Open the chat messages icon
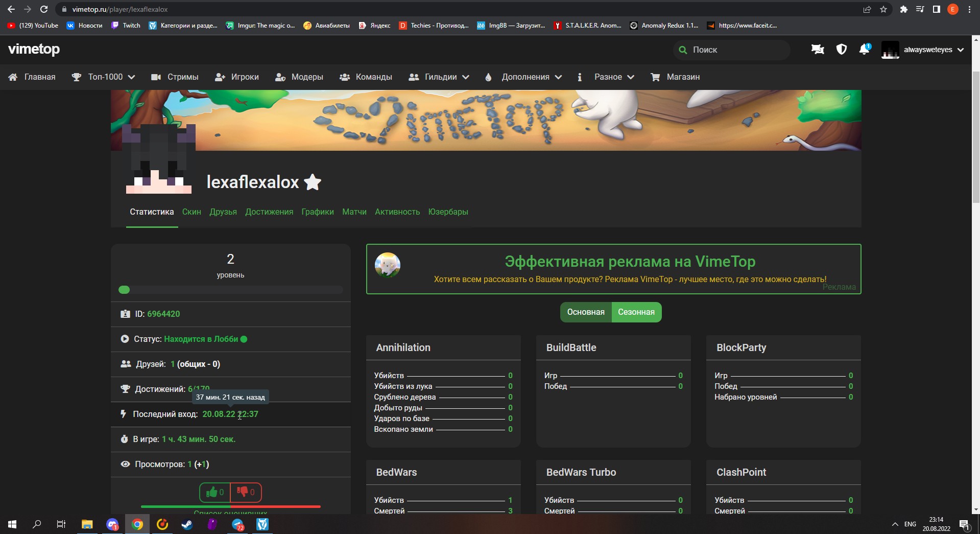 [x=818, y=50]
